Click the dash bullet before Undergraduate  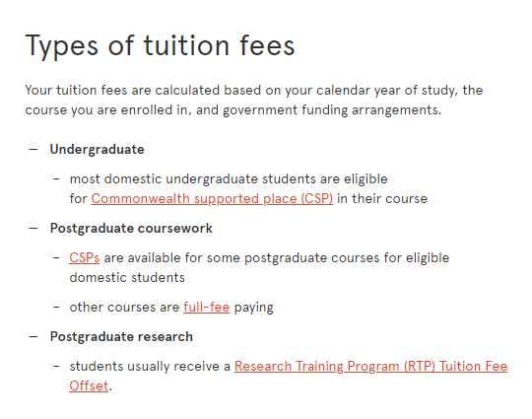coord(33,150)
